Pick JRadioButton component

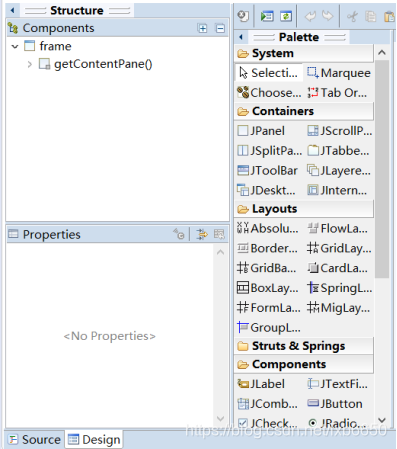point(337,423)
